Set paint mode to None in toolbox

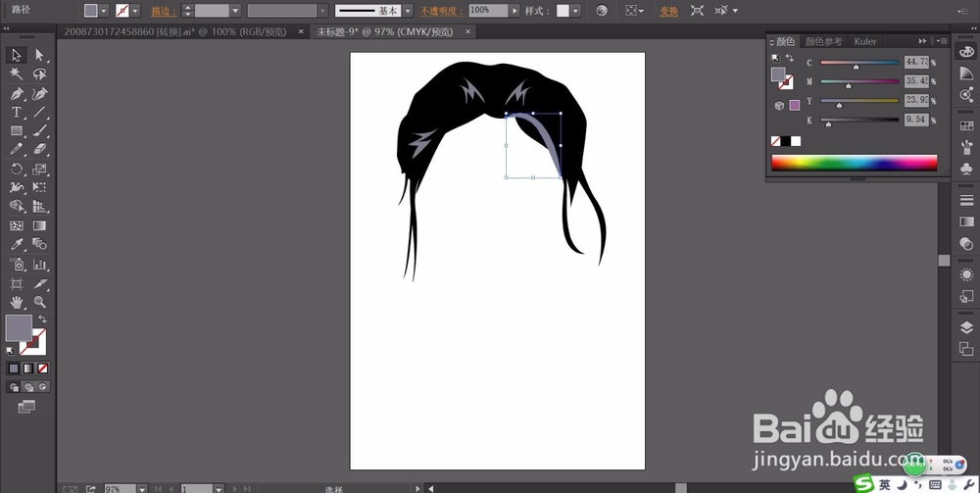click(x=42, y=369)
